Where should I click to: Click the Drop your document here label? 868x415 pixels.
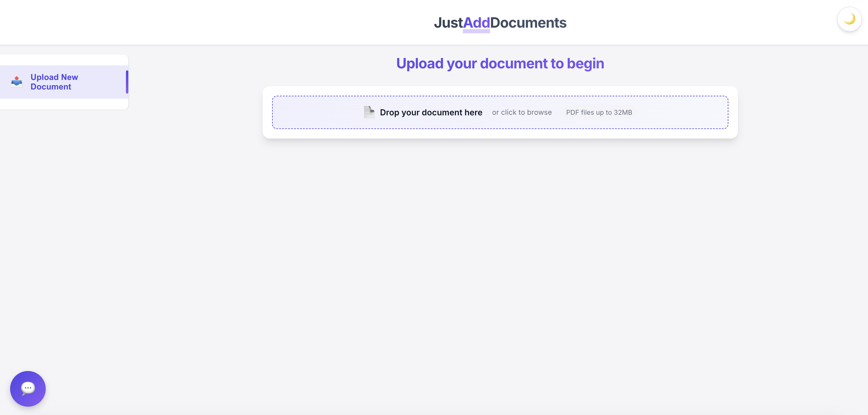431,112
